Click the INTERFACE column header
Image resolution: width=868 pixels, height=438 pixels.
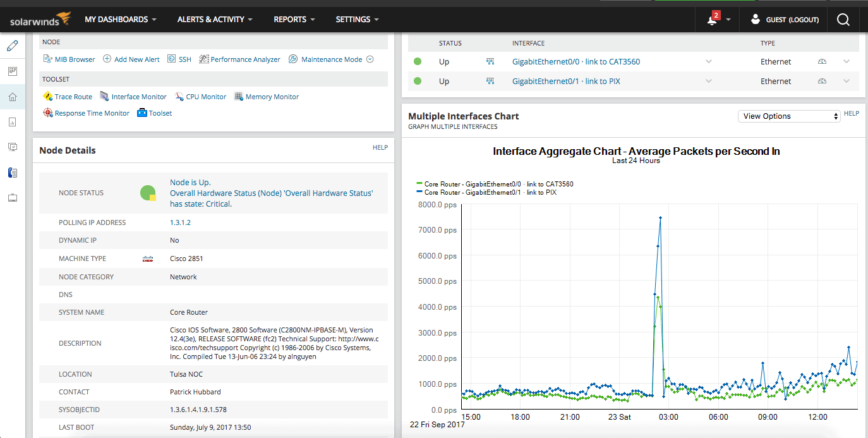pyautogui.click(x=528, y=44)
